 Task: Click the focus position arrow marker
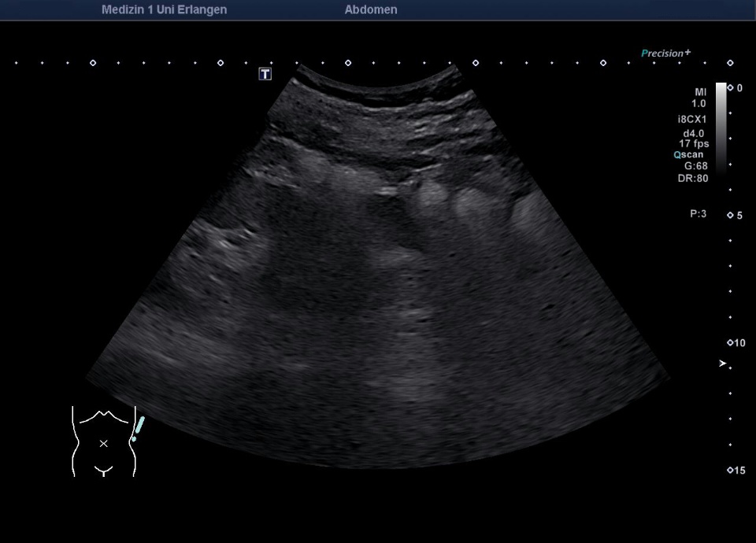722,364
